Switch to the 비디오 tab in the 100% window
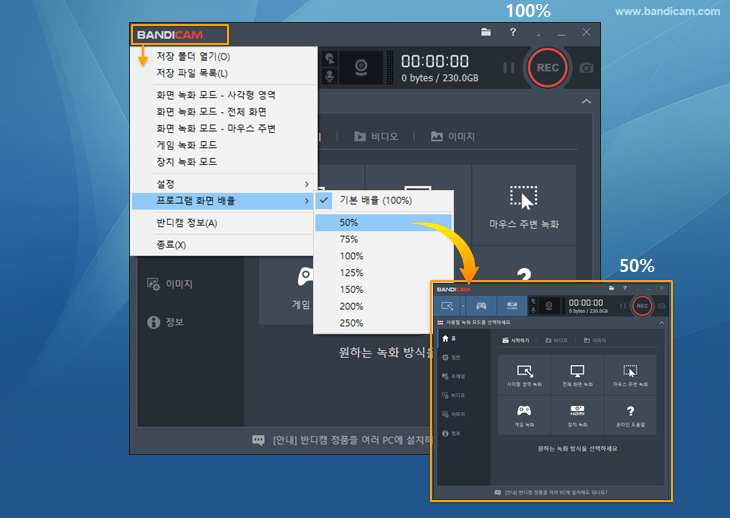Image resolution: width=730 pixels, height=518 pixels. click(x=376, y=136)
